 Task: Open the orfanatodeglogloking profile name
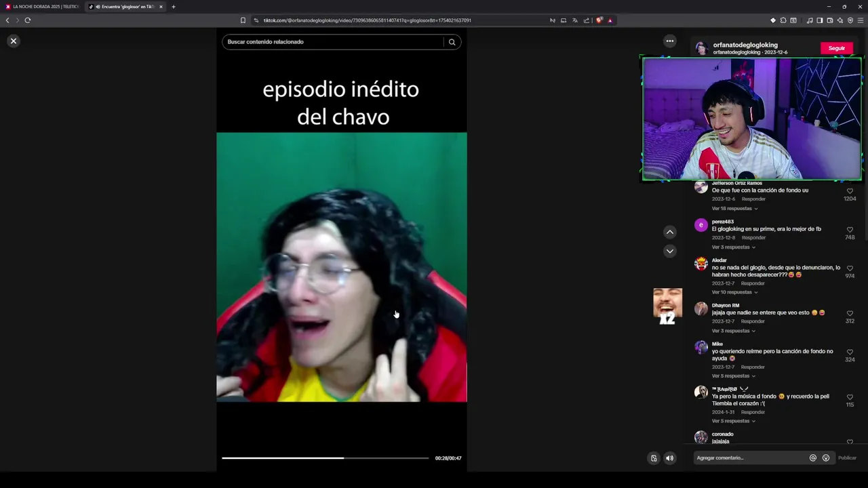tap(745, 45)
